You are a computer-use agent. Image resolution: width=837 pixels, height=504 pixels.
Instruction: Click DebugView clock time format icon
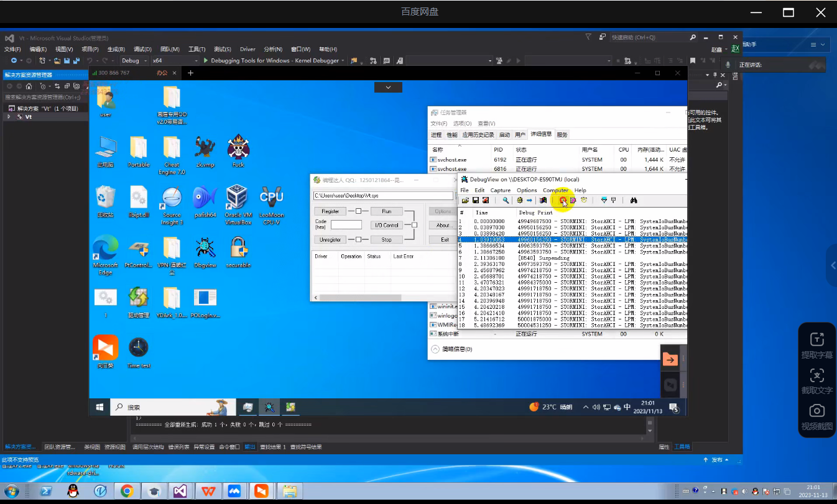[584, 200]
